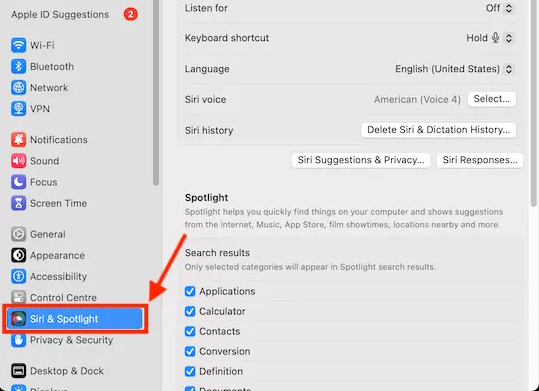Uncheck the Applications checkbox

pos(190,291)
